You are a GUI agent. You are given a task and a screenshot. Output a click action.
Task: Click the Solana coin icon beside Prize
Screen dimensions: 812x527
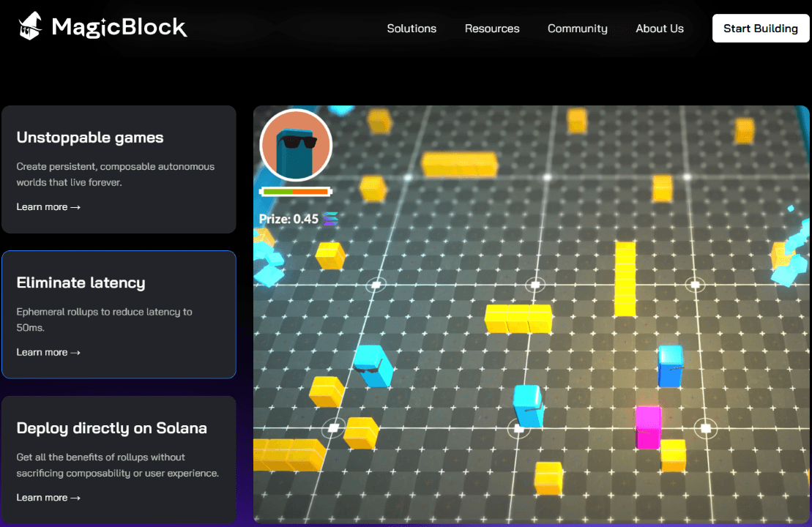pos(331,219)
